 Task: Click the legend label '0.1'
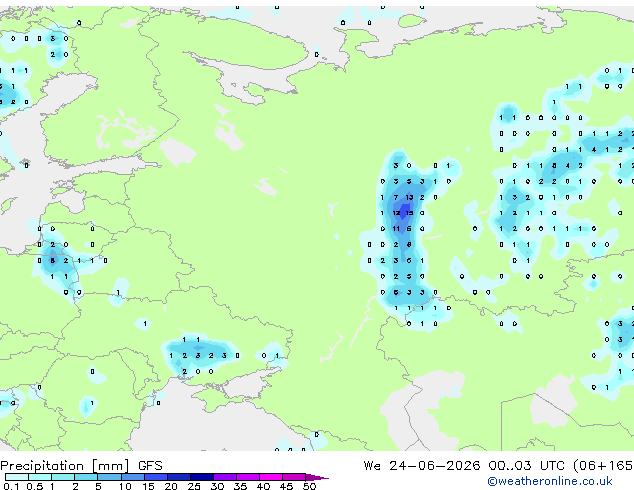[12, 486]
